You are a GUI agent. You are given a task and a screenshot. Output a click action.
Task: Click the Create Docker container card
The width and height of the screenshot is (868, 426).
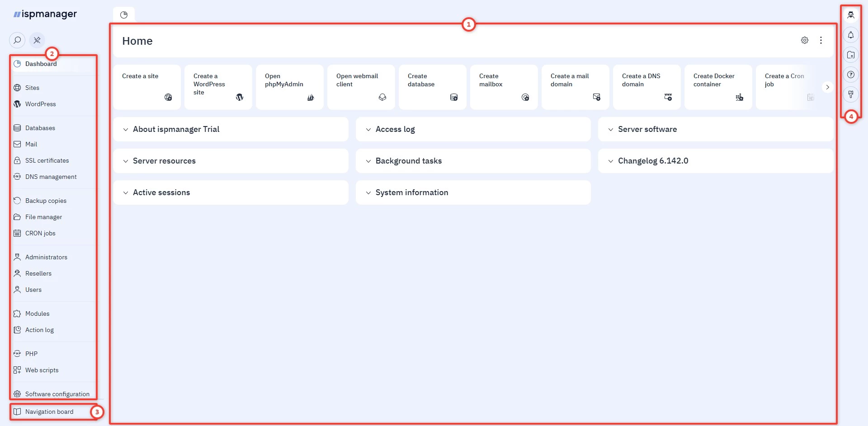coord(718,87)
